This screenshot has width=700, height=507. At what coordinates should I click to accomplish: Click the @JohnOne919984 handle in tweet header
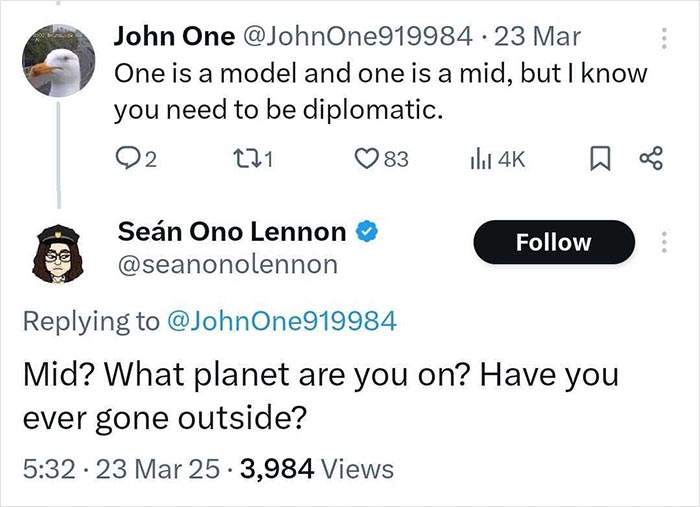(353, 38)
